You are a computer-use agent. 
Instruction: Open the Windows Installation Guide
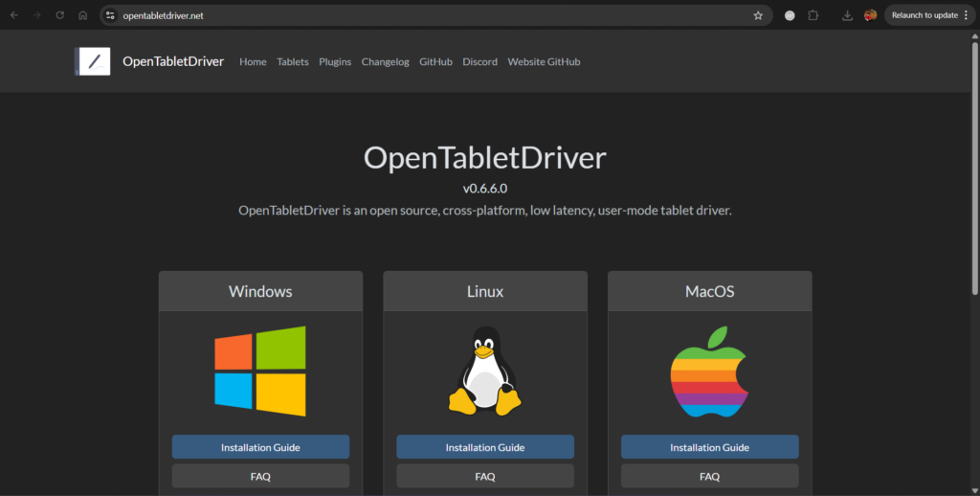point(260,447)
